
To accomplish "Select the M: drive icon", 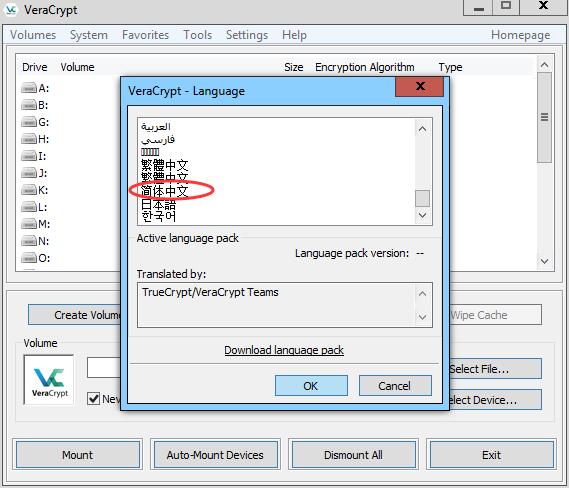I will tap(29, 224).
